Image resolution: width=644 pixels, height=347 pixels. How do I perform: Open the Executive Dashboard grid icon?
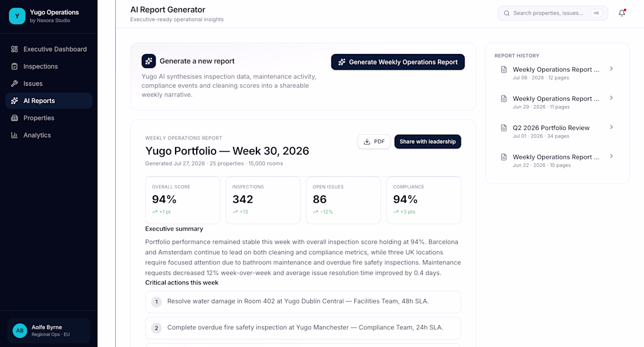coord(15,49)
